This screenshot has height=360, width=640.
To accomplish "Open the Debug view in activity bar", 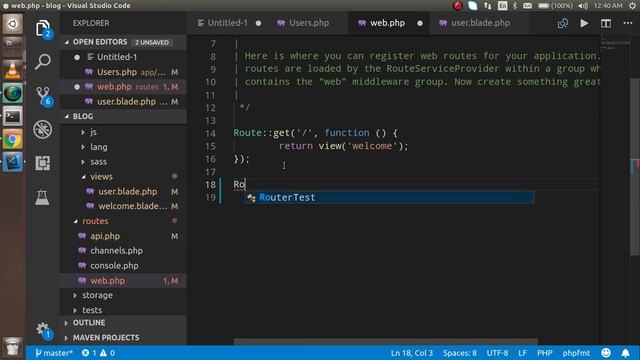I will click(42, 129).
